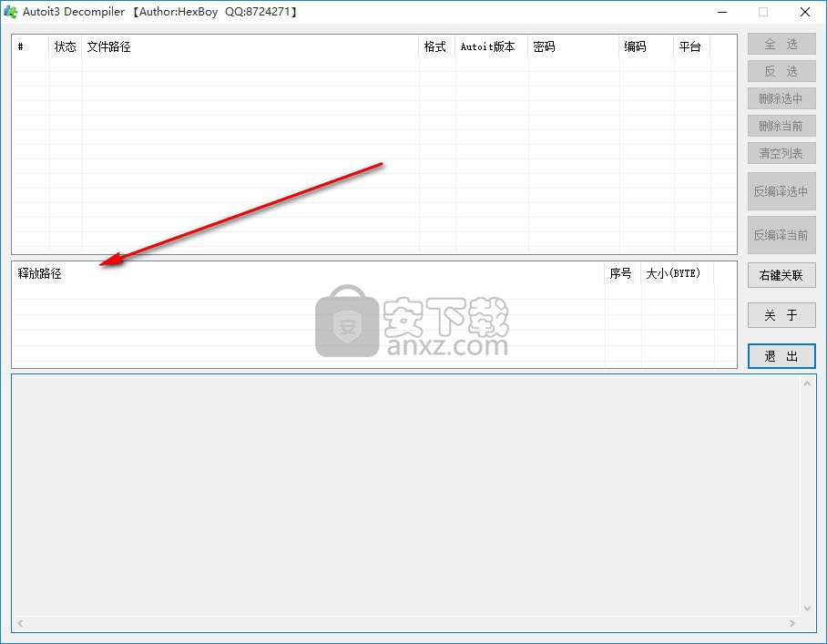Image resolution: width=827 pixels, height=644 pixels.
Task: Sort by the 大小(BYTE) column header
Action: click(677, 273)
